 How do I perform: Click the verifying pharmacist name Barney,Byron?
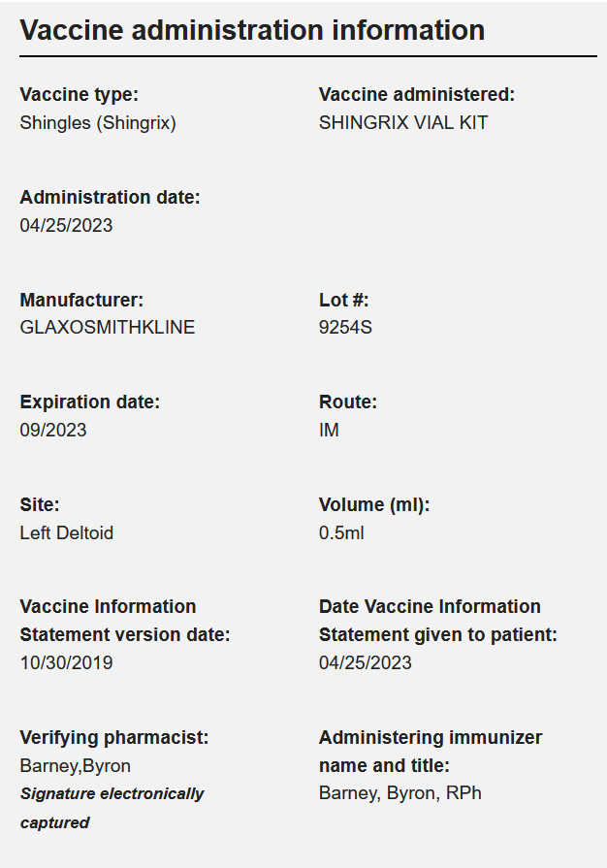(x=76, y=765)
